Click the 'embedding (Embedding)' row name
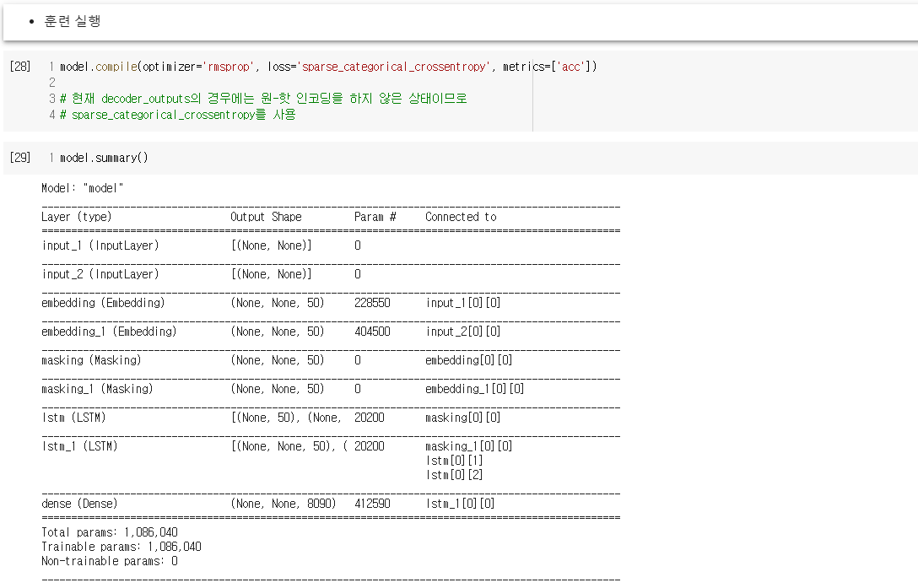This screenshot has width=918, height=588. tap(103, 303)
